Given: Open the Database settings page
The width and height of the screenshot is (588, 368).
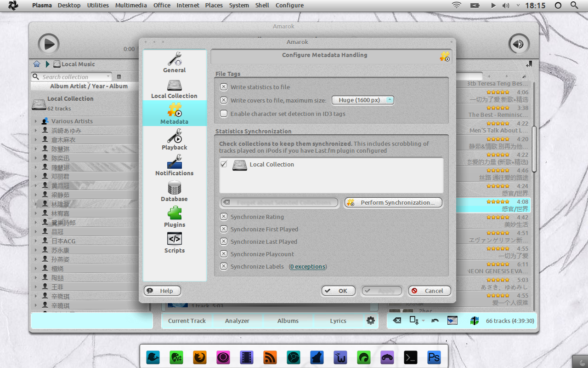Looking at the screenshot, I should [175, 191].
